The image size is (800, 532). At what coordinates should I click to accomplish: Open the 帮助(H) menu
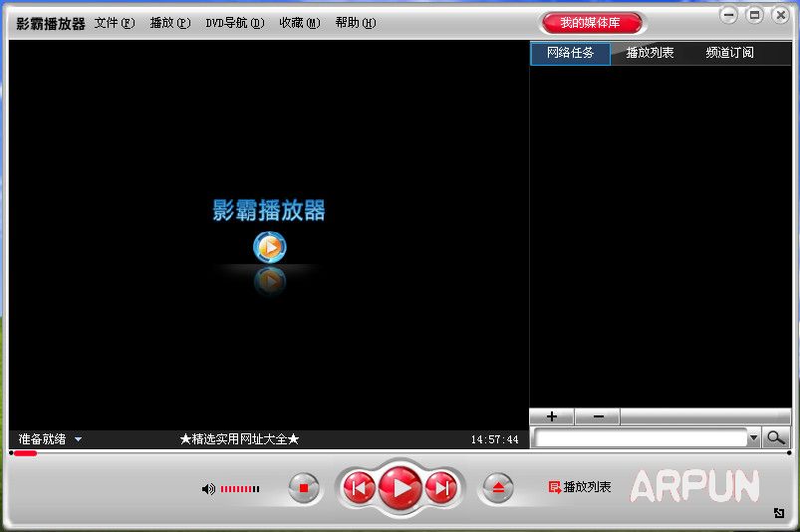[x=356, y=23]
